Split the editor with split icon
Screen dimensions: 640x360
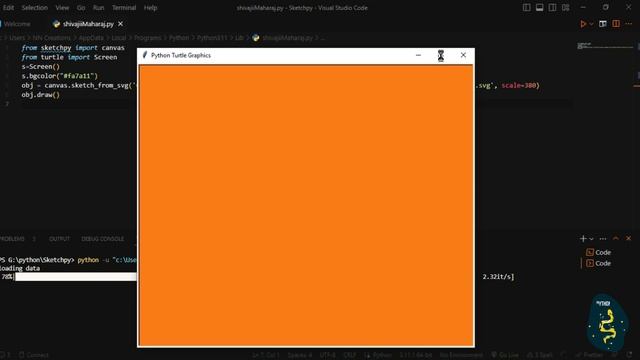(616, 24)
